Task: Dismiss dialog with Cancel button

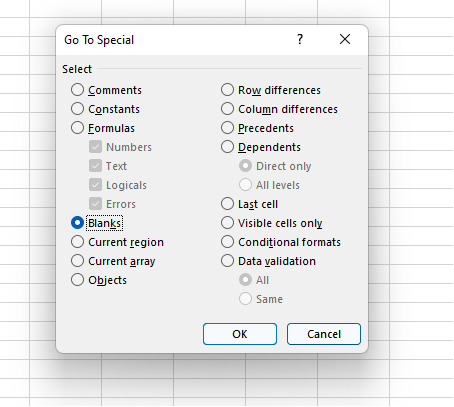Action: pos(324,334)
